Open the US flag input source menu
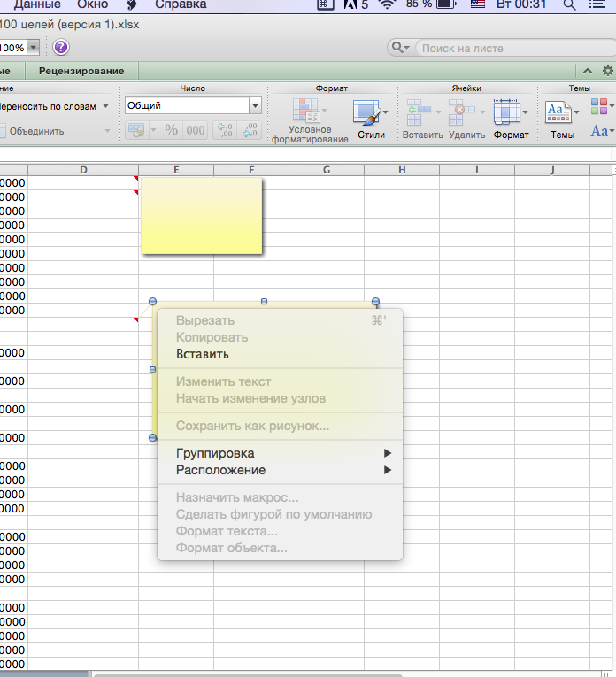Screen dimensions: 616x677 pos(478,4)
